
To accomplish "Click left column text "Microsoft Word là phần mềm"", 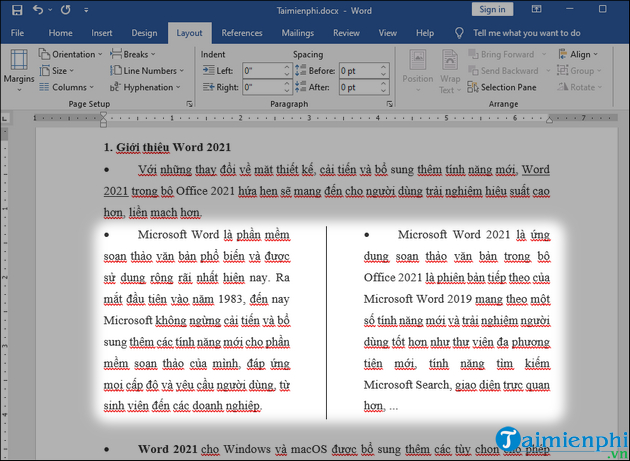I will pos(213,235).
